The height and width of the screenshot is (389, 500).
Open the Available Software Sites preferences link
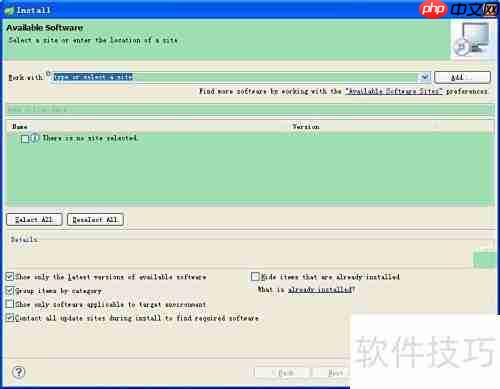click(x=394, y=91)
